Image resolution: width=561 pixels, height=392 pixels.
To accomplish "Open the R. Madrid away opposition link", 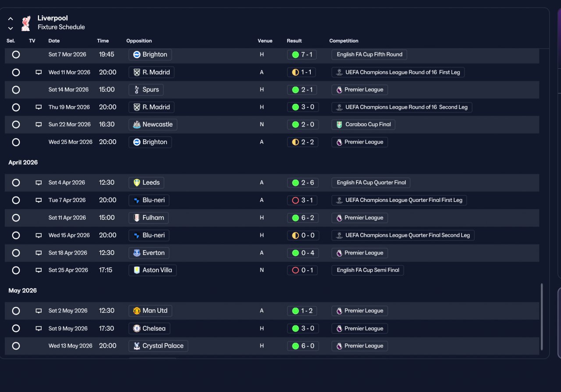I will 152,72.
